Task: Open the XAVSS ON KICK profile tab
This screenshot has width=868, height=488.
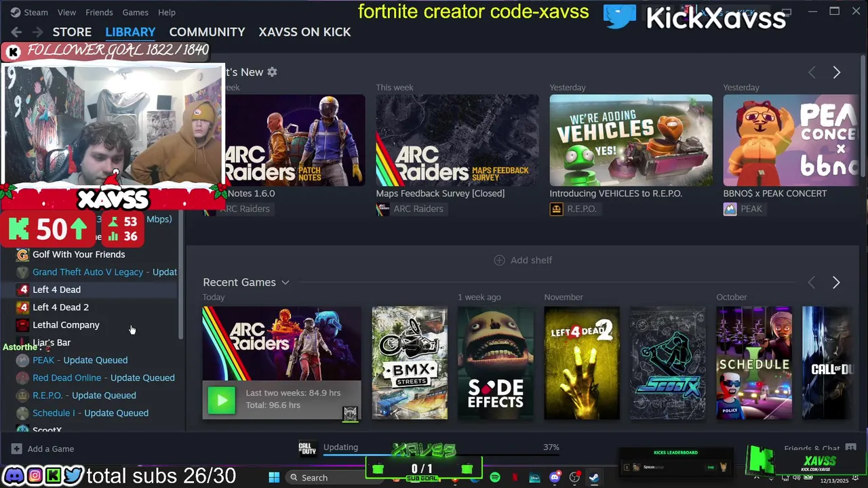Action: click(304, 32)
